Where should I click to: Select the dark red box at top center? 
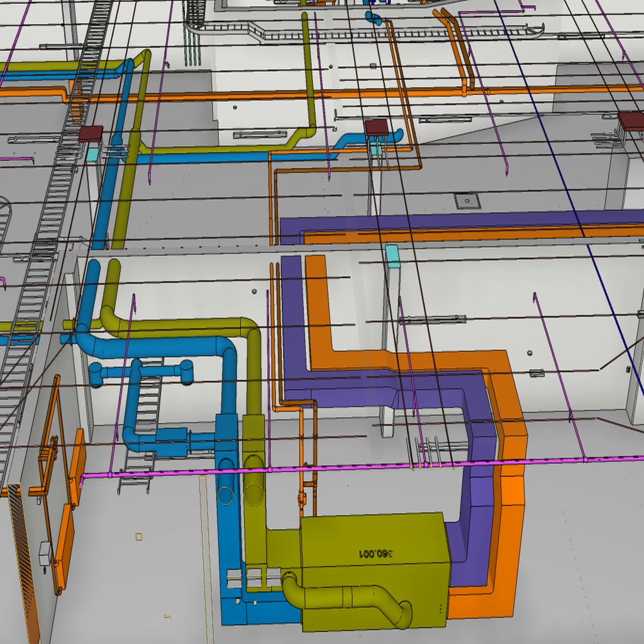coord(376,128)
